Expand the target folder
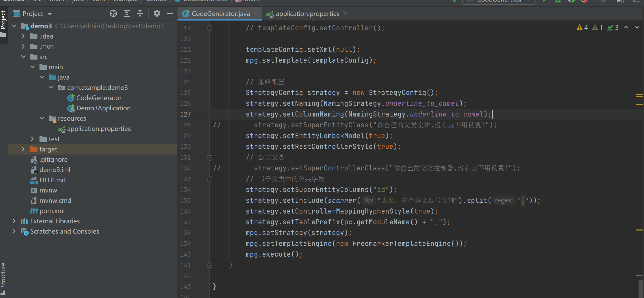 23,149
